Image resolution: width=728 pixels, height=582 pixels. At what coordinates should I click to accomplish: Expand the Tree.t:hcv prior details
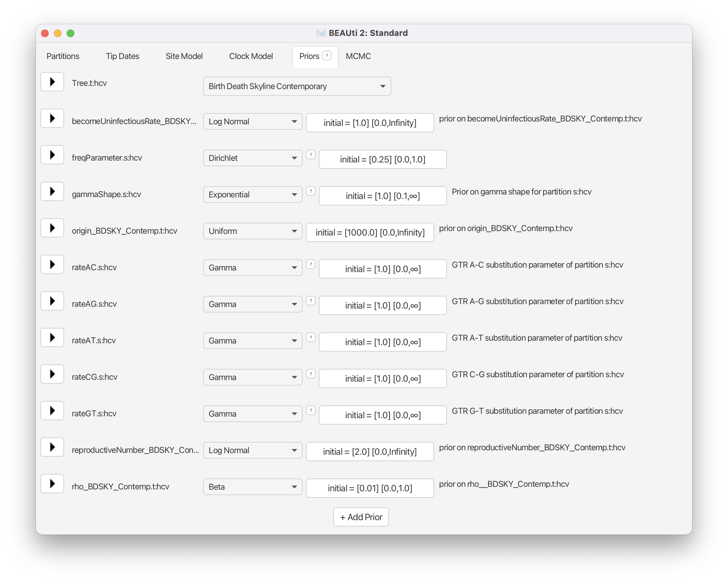[52, 82]
